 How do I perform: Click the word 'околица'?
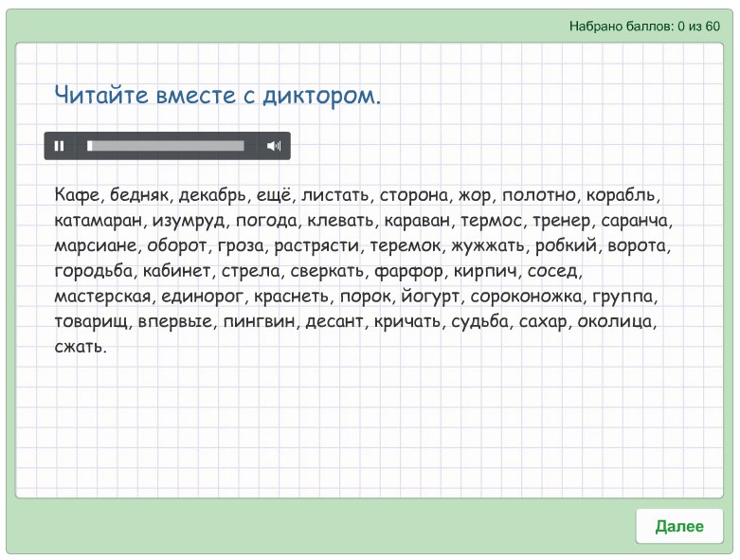tap(615, 322)
